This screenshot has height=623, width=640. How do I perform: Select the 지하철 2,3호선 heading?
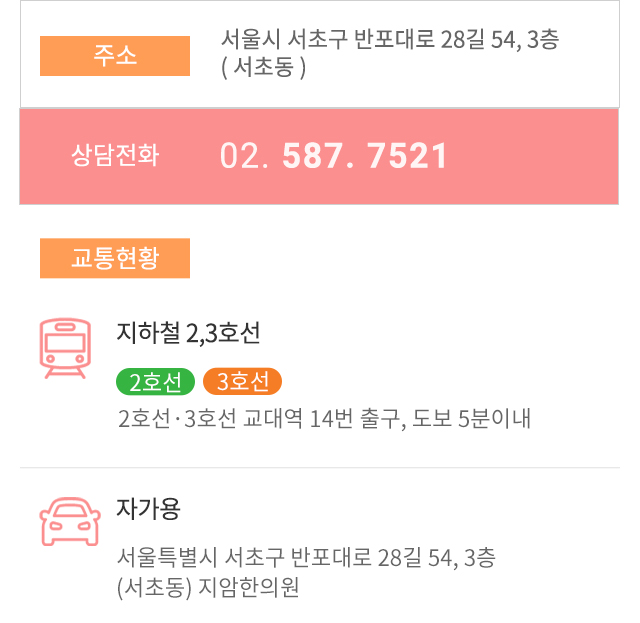point(188,333)
